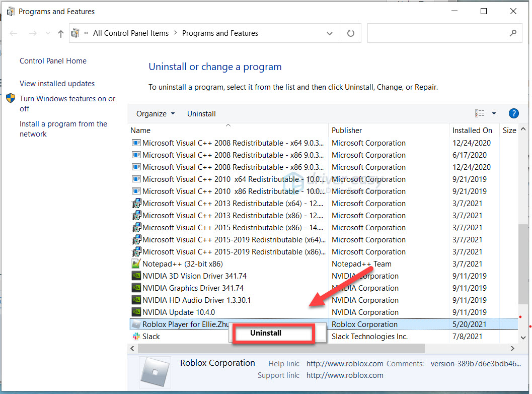
Task: Sort by the Size column header
Action: 509,130
